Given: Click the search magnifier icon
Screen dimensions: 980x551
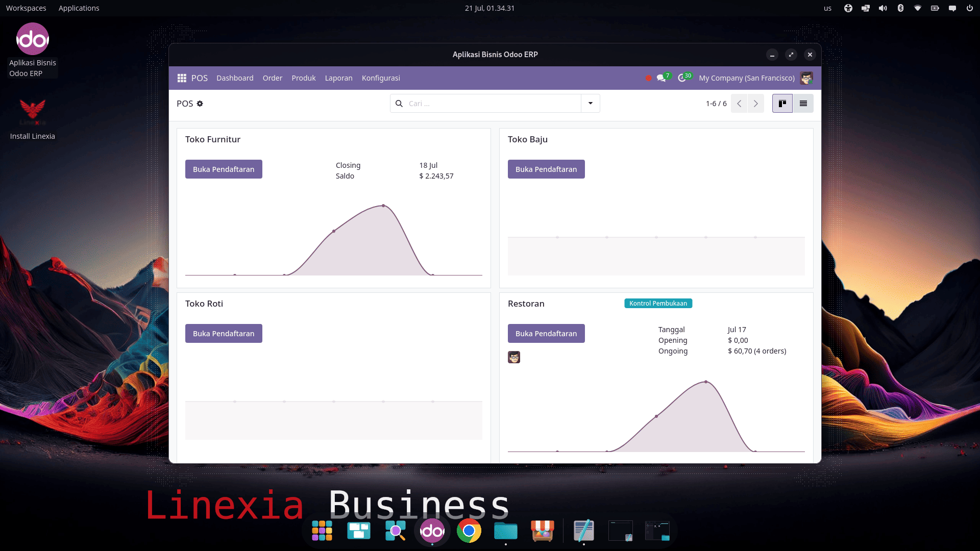Looking at the screenshot, I should point(399,104).
